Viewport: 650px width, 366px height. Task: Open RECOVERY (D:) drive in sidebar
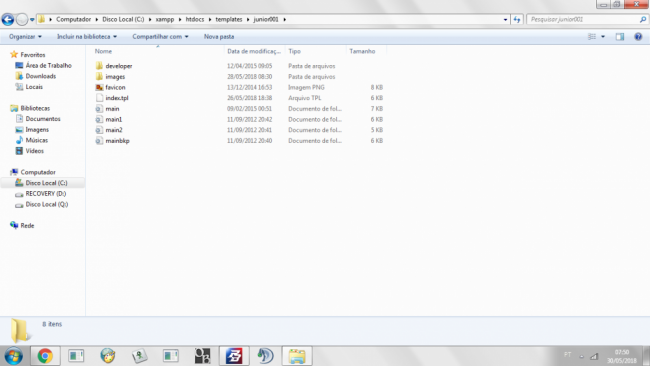46,194
